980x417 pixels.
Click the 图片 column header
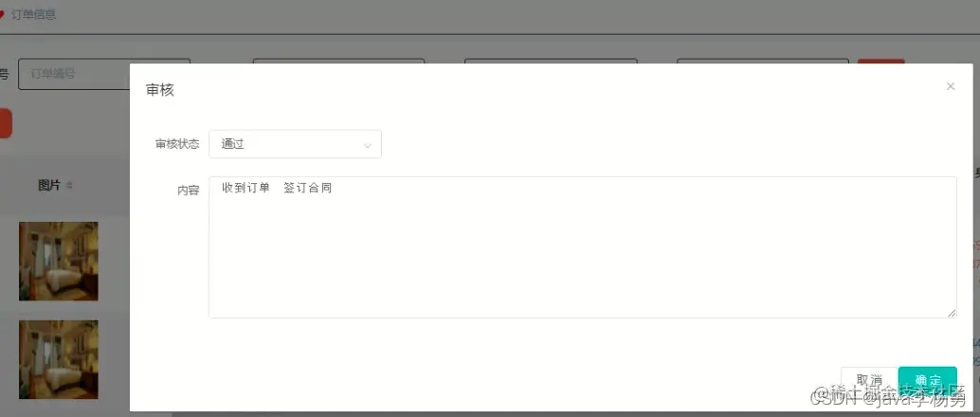tap(49, 185)
